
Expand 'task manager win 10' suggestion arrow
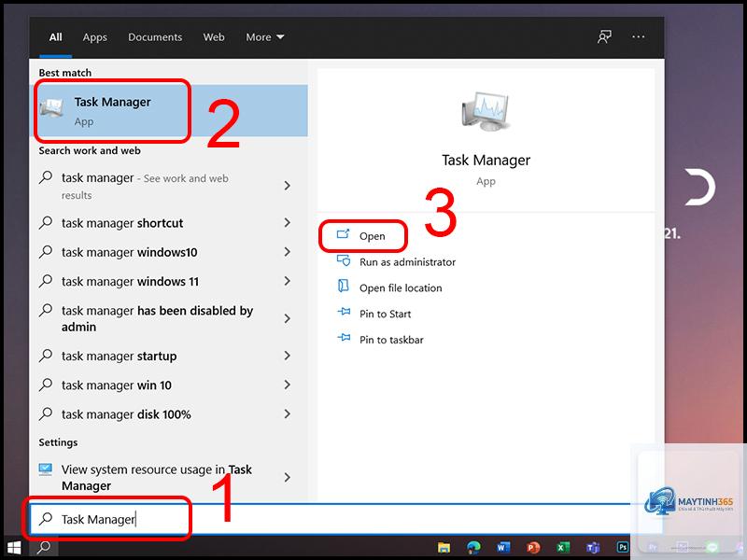point(288,385)
